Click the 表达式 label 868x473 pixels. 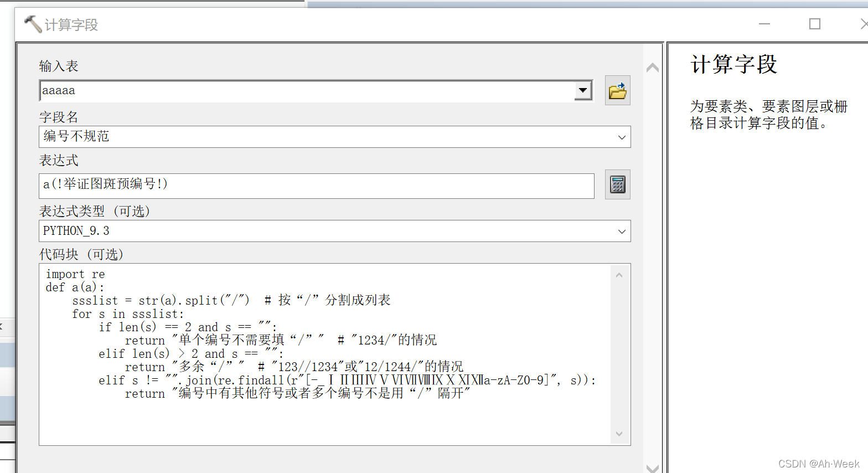coord(59,161)
